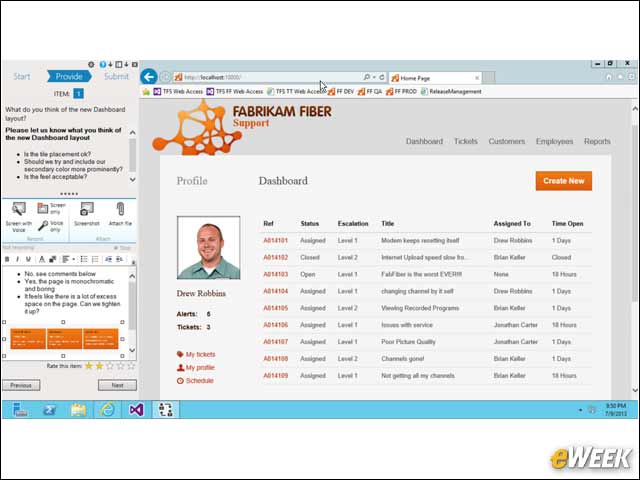Rate this item five stars

(131, 366)
